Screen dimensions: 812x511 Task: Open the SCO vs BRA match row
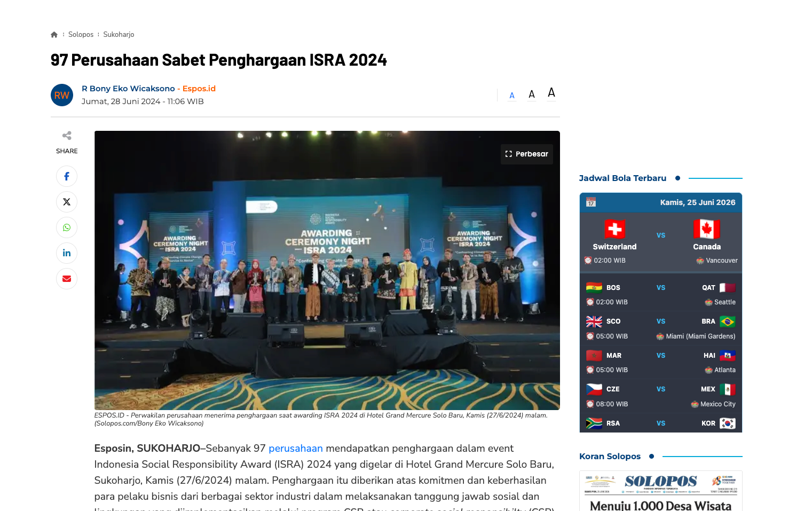click(x=661, y=328)
